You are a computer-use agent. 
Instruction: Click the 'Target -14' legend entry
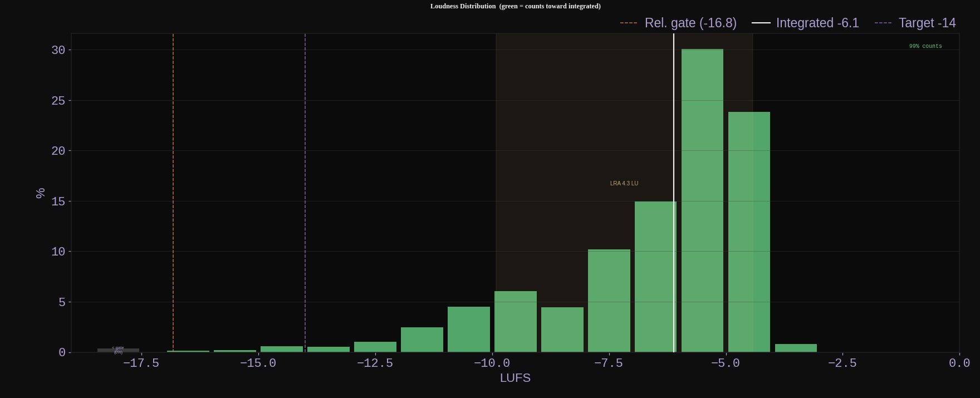pyautogui.click(x=915, y=23)
